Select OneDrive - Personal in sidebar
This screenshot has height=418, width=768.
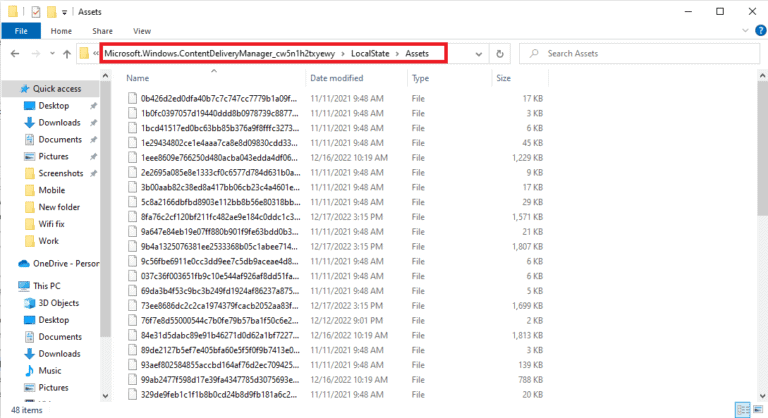(58, 263)
